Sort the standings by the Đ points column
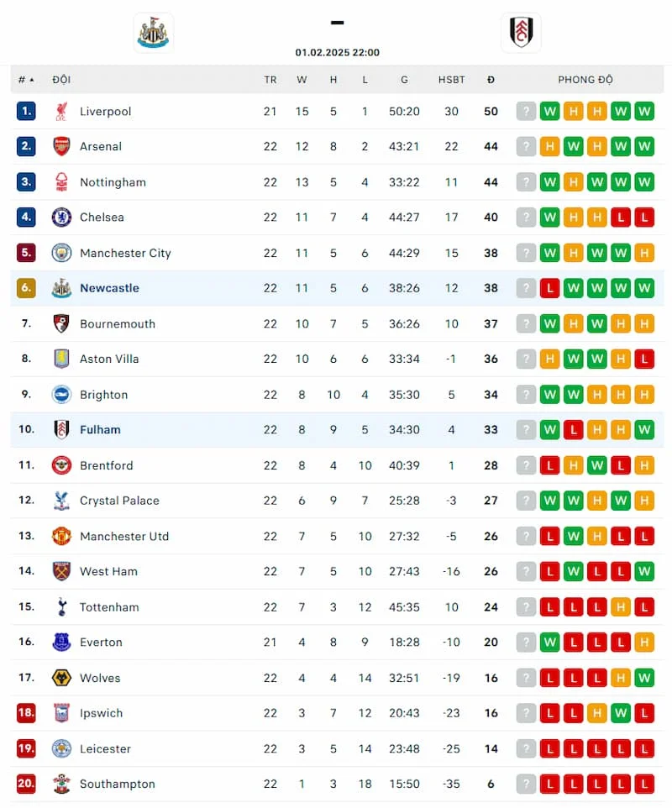Screen dimensions: 672x808 click(x=491, y=80)
